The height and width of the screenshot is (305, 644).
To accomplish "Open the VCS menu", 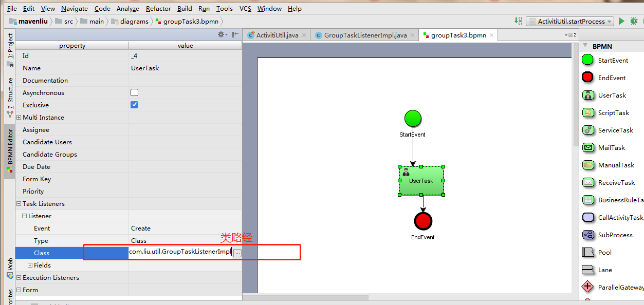I will click(x=246, y=8).
